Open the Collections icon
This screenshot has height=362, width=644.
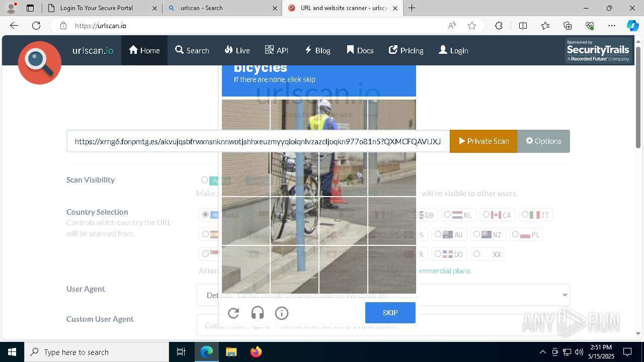pyautogui.click(x=568, y=26)
